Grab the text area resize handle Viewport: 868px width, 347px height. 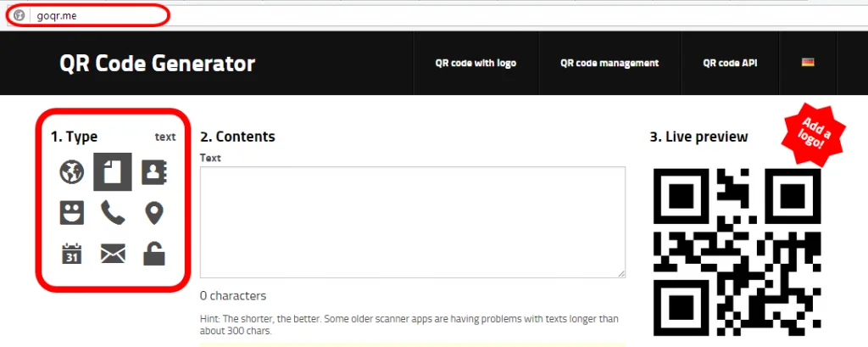click(x=621, y=273)
